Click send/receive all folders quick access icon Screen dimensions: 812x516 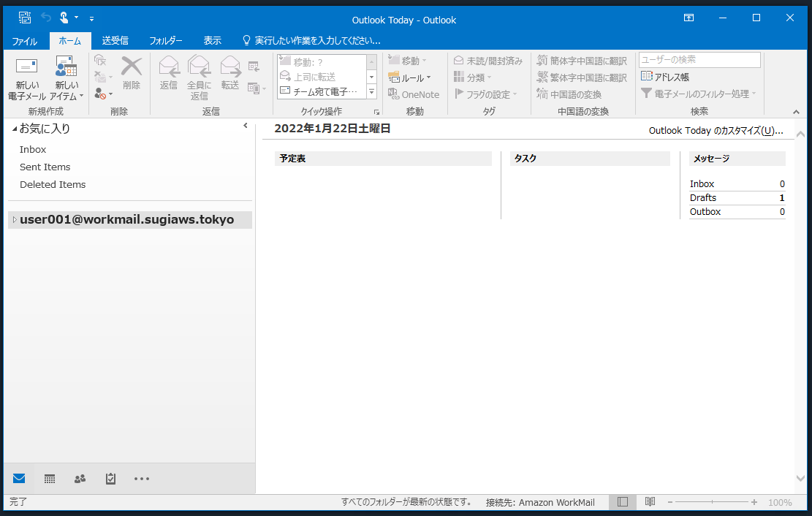25,18
